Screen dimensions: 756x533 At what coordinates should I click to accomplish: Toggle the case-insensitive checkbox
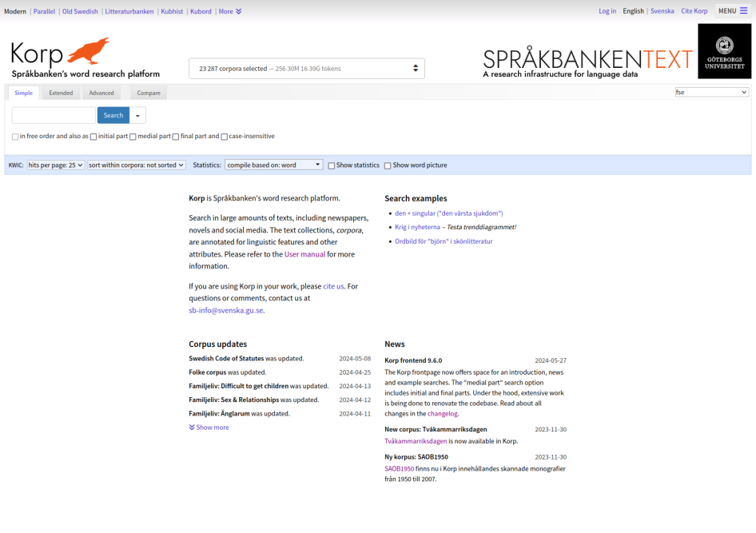(225, 137)
